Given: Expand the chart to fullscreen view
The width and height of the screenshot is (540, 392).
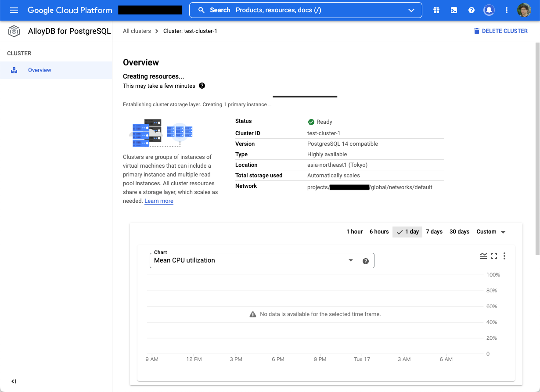Looking at the screenshot, I should [494, 255].
